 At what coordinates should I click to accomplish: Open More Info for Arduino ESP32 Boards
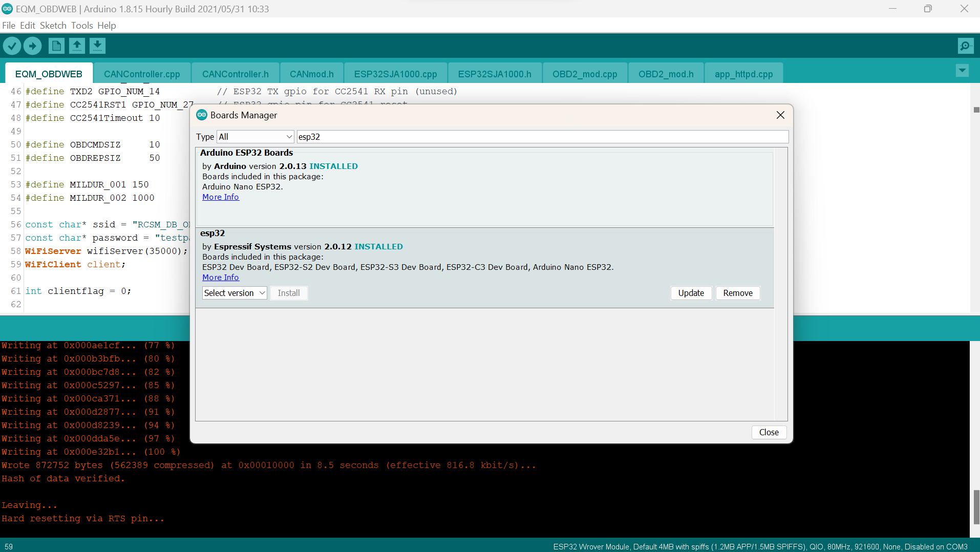coord(220,197)
